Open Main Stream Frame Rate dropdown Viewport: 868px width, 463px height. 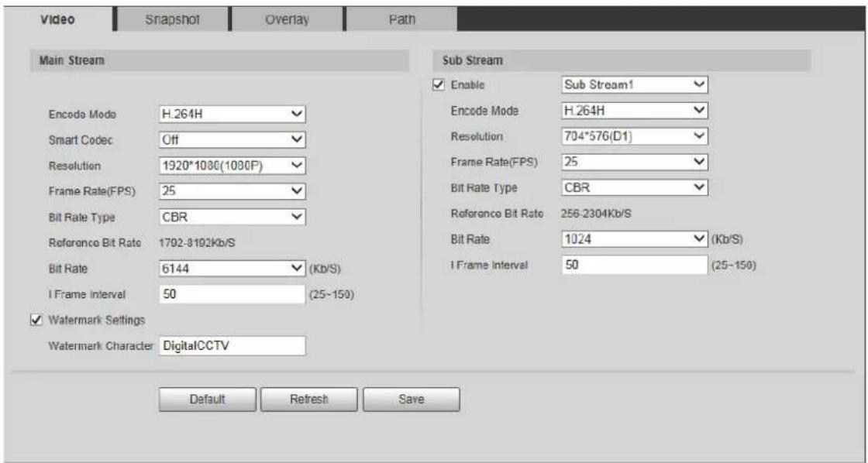click(232, 190)
